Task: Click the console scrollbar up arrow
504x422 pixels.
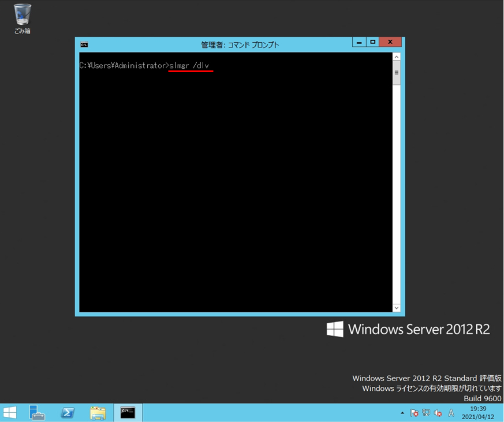Action: (x=396, y=57)
